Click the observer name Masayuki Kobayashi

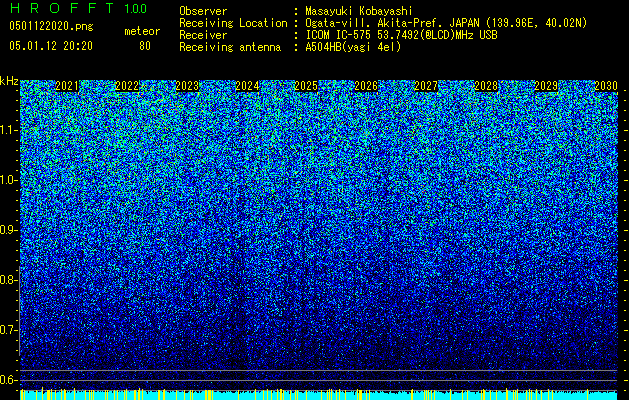[x=359, y=11]
